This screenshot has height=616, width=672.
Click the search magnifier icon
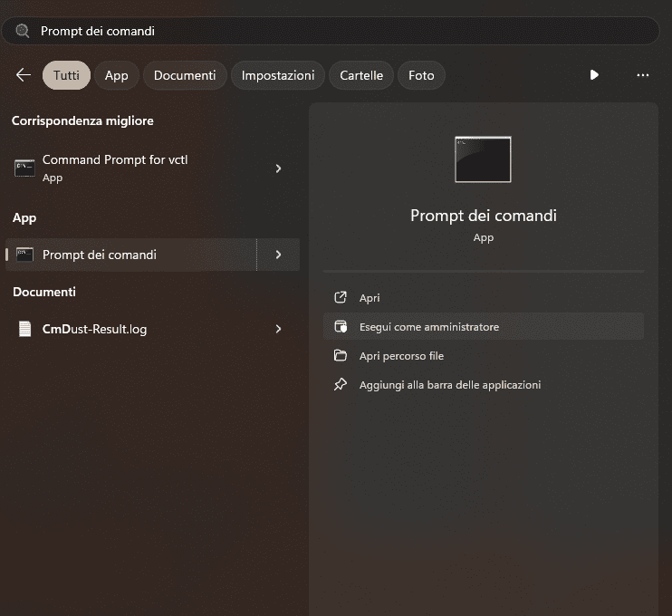23,31
